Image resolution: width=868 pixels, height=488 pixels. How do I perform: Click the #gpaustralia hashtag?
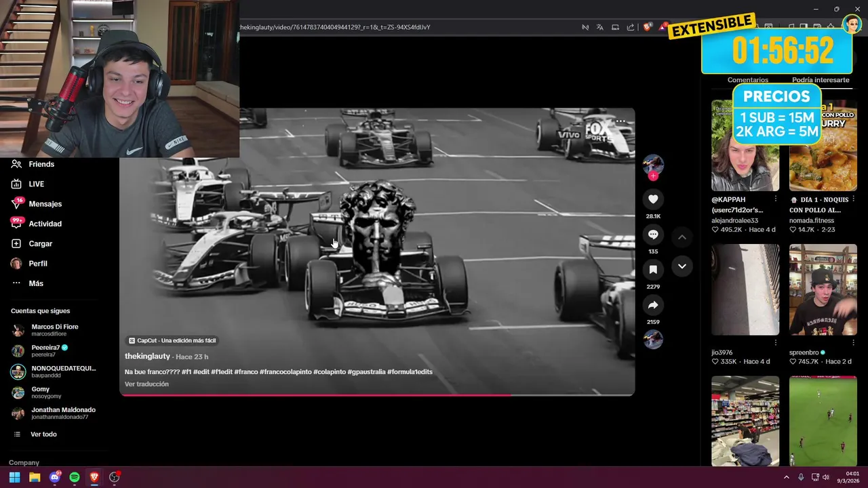pyautogui.click(x=366, y=371)
